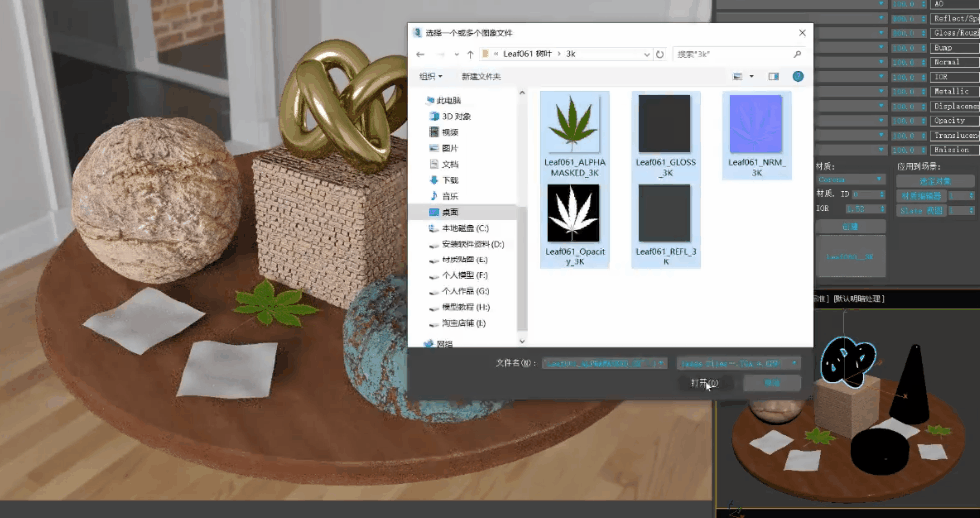Go up one folder level using the up arrow

pyautogui.click(x=470, y=54)
